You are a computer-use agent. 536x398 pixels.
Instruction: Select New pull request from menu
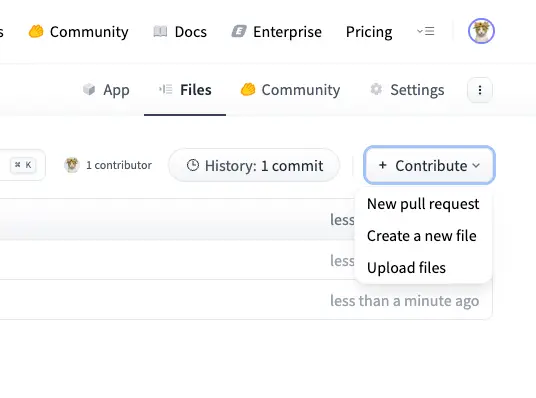pos(423,204)
